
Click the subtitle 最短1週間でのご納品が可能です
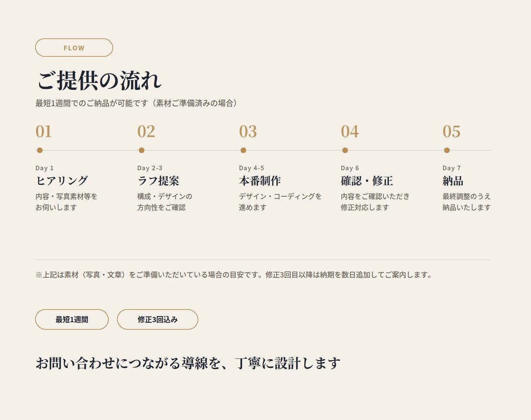137,103
